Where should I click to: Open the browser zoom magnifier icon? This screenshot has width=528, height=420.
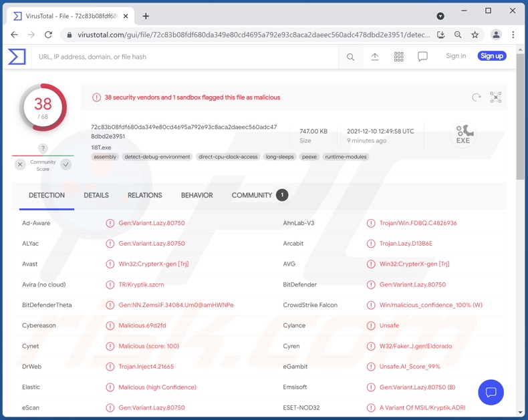pyautogui.click(x=458, y=35)
